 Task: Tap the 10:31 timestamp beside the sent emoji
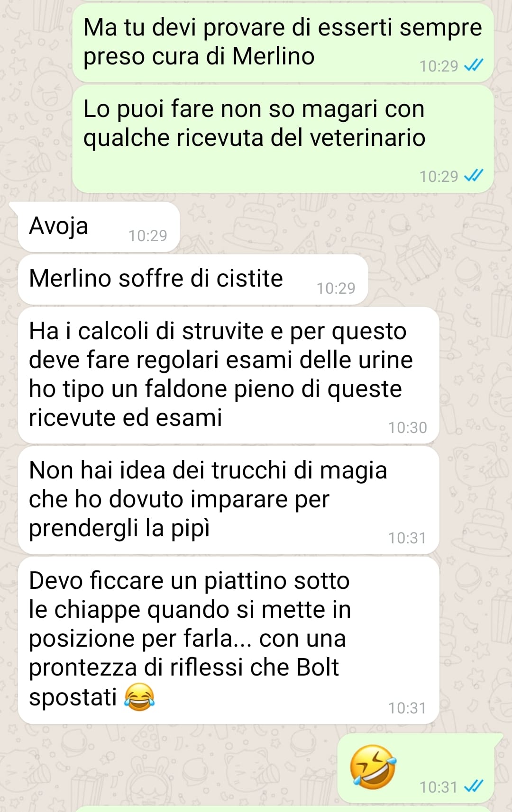[439, 787]
